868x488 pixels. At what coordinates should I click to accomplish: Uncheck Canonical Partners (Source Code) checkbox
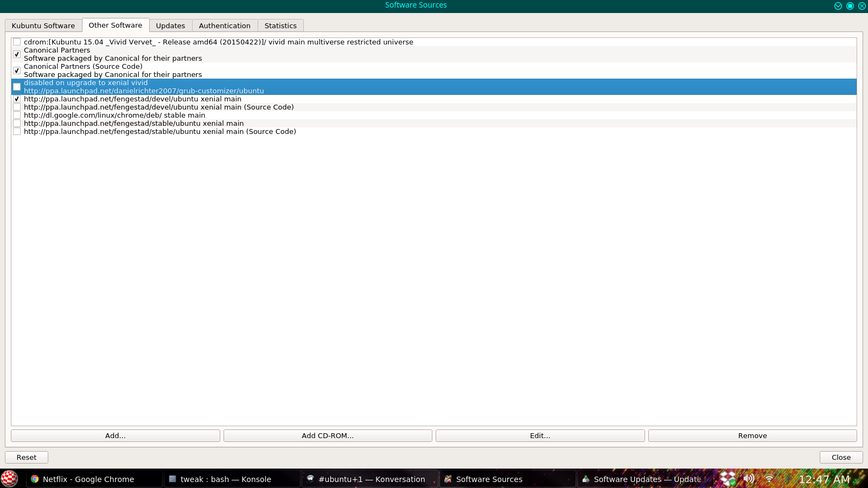pos(17,70)
